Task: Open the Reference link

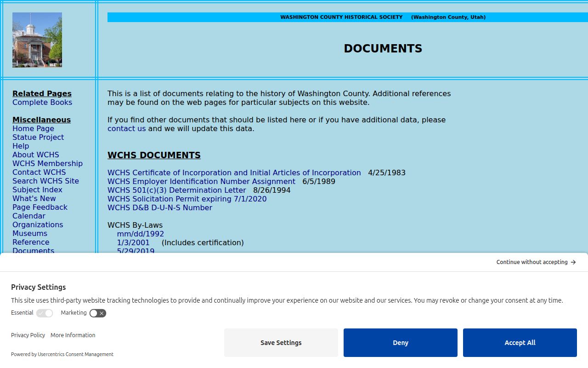Action: [31, 242]
